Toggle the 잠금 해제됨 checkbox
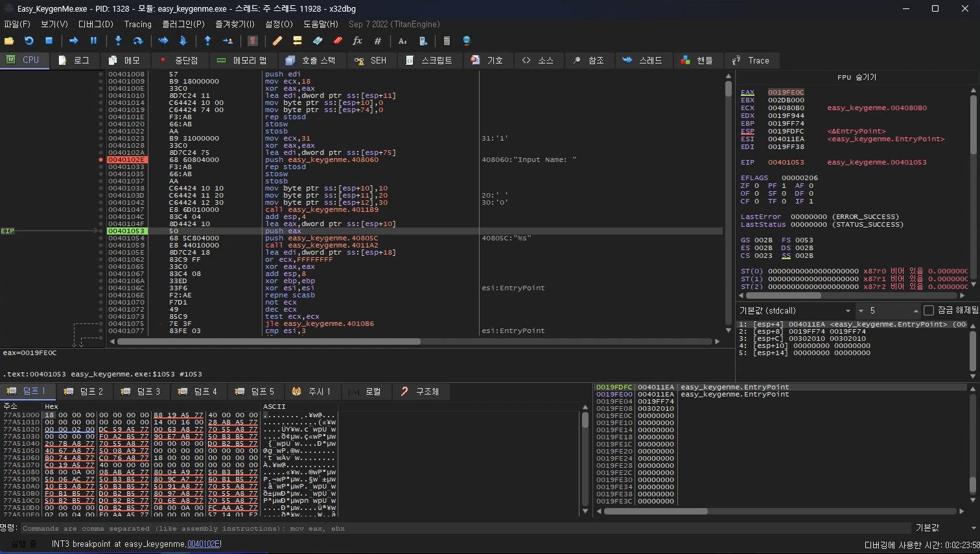 point(928,310)
